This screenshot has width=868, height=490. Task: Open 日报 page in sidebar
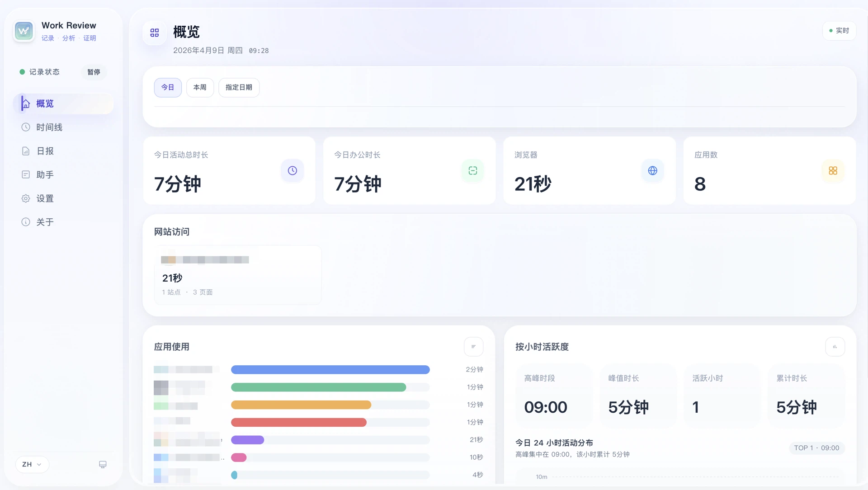(63, 151)
